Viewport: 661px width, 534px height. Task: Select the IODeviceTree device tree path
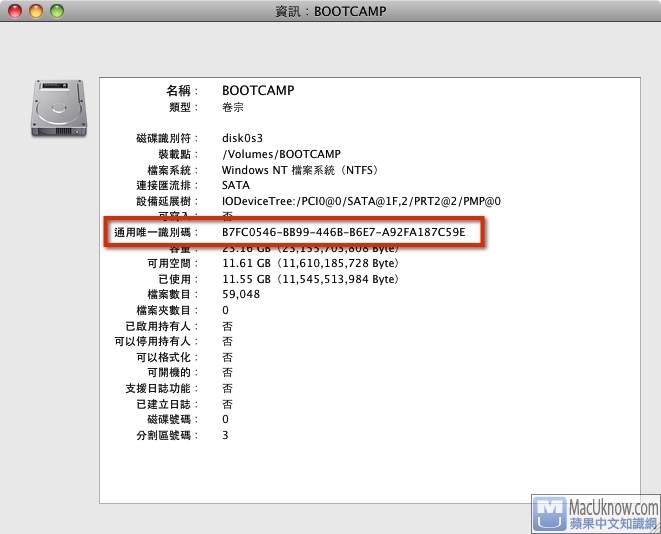coord(361,201)
